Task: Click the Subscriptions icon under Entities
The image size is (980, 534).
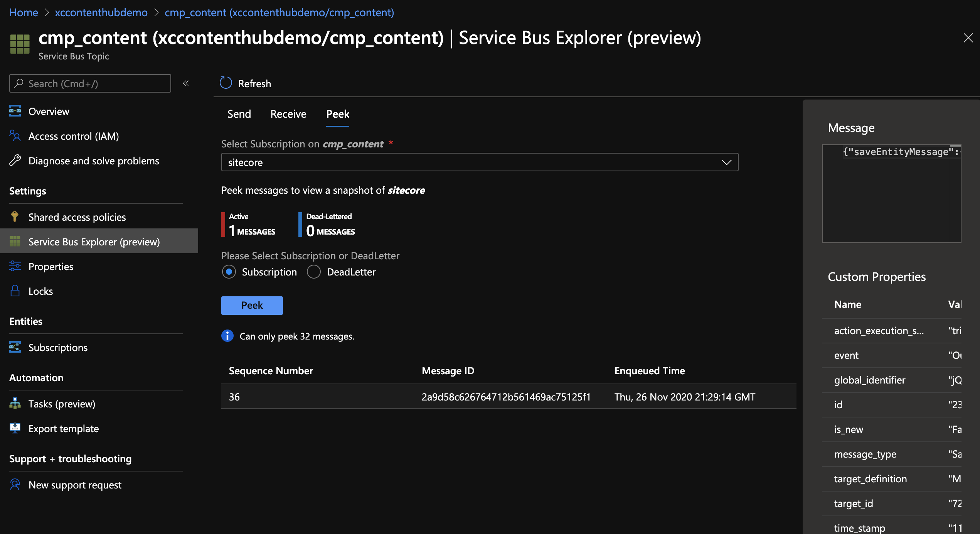Action: 15,347
